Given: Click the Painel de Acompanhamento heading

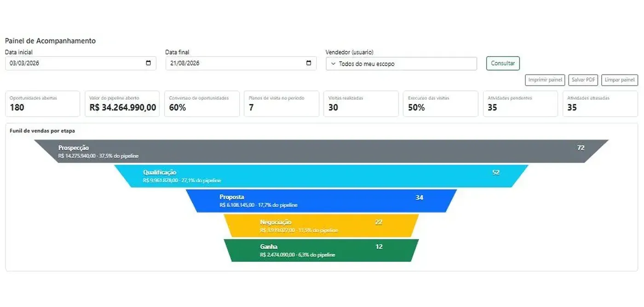Looking at the screenshot, I should (x=50, y=41).
